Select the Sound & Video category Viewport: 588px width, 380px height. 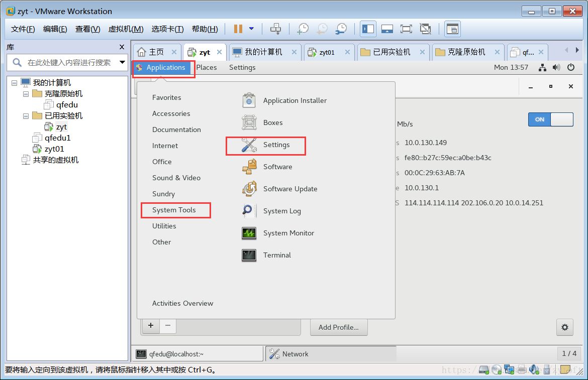[176, 178]
